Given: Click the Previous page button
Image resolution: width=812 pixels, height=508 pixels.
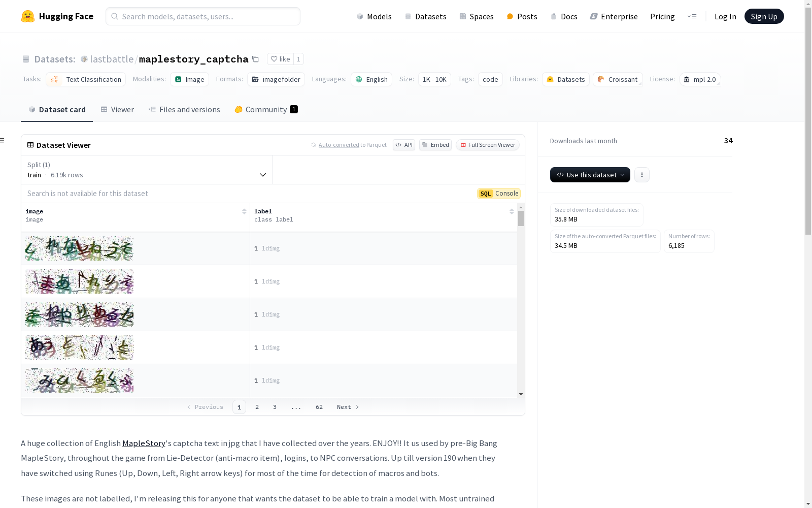Looking at the screenshot, I should point(205,407).
